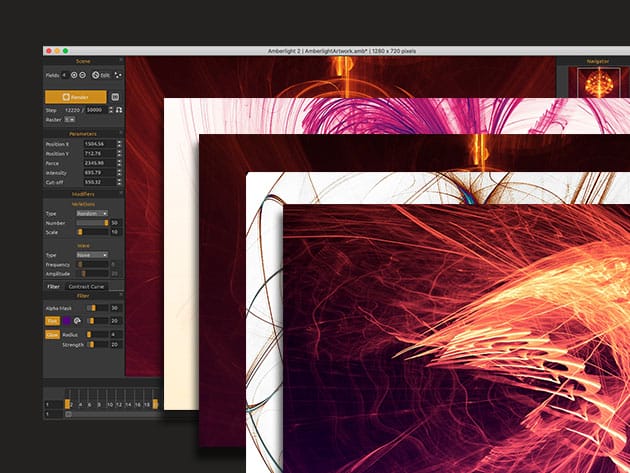
Task: Click the remove field minus icon
Action: coord(83,75)
